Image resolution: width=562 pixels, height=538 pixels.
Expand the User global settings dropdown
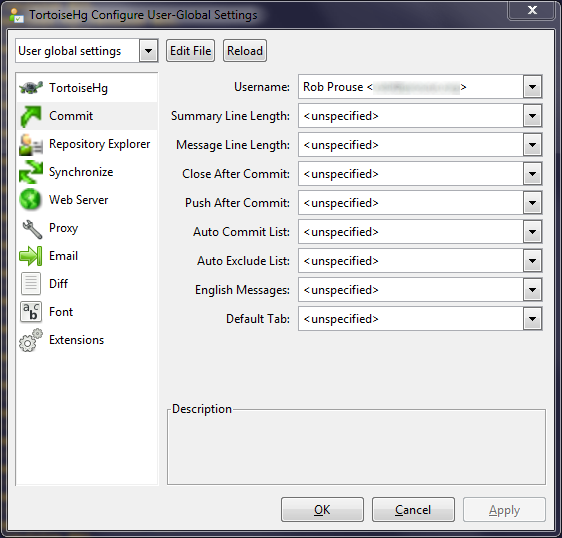(x=148, y=51)
